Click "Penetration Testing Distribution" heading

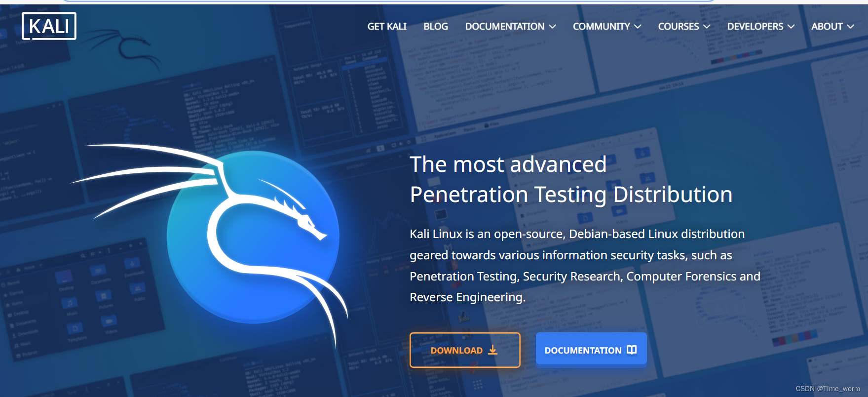[x=571, y=195]
